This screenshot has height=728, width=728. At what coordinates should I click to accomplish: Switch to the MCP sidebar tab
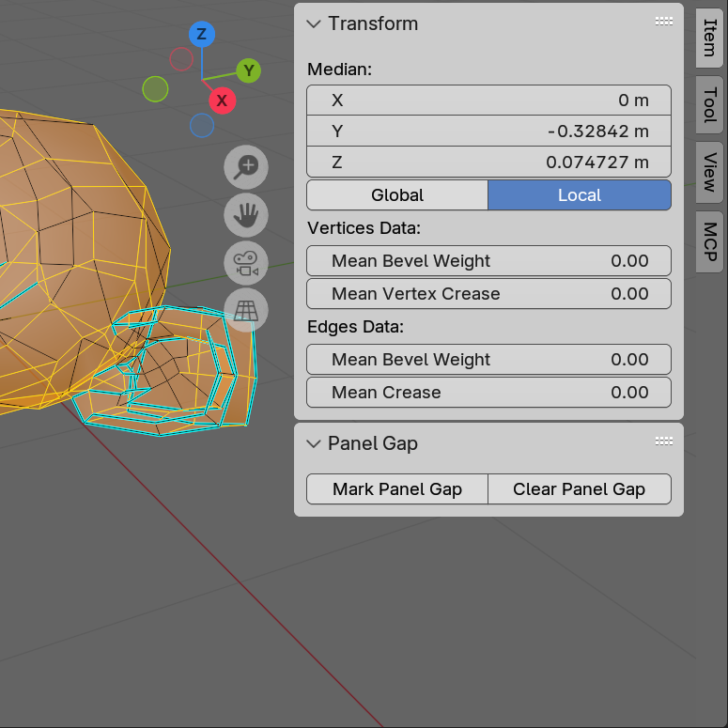click(709, 241)
